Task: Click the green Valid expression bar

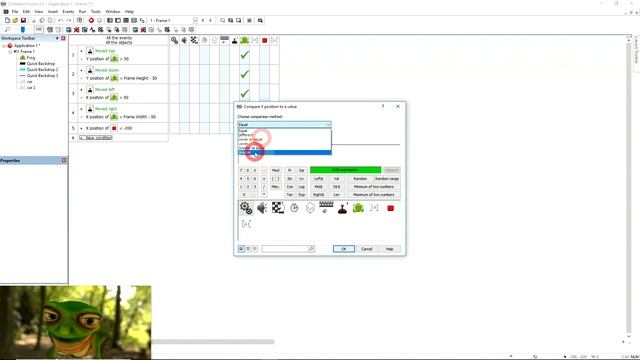Action: coord(345,170)
